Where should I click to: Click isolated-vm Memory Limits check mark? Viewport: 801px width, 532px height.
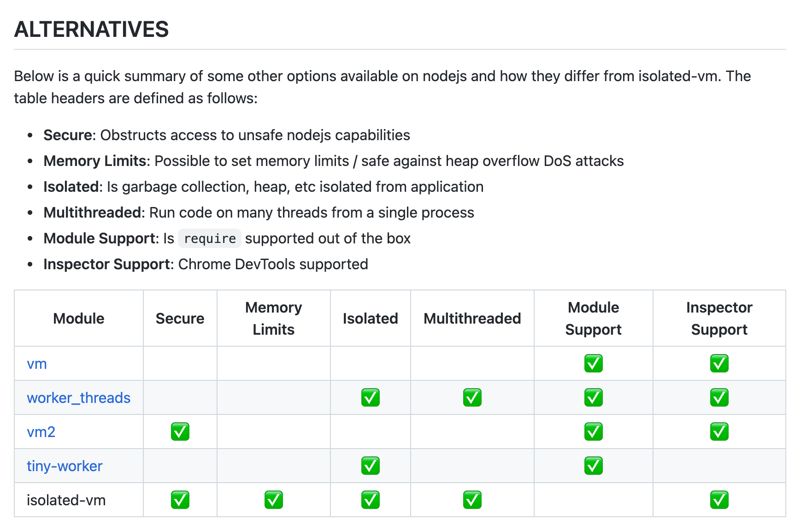273,500
